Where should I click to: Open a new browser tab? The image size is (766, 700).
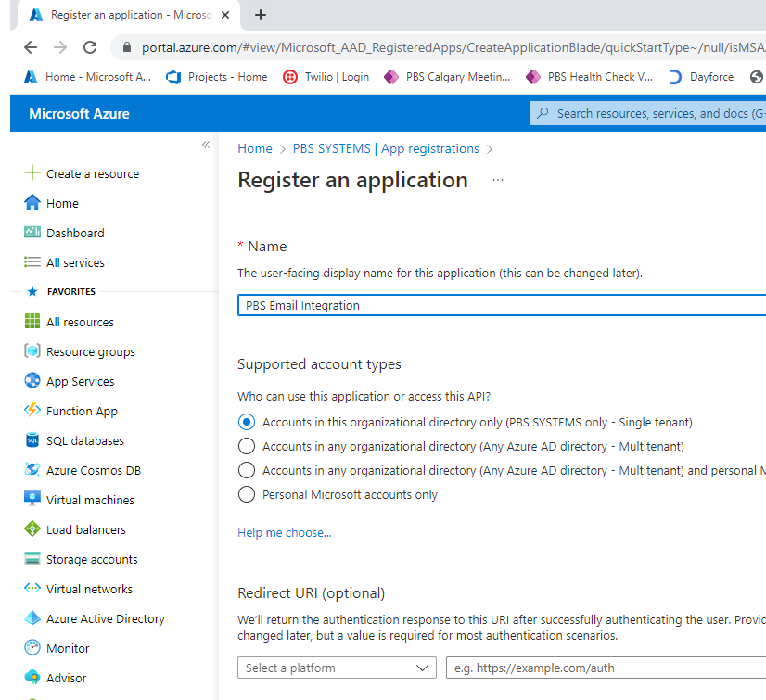(x=261, y=15)
